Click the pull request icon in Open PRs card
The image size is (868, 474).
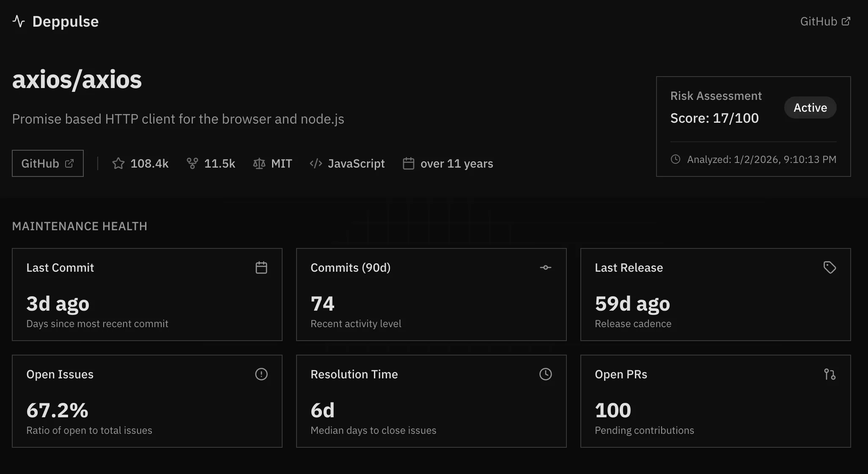(x=830, y=374)
